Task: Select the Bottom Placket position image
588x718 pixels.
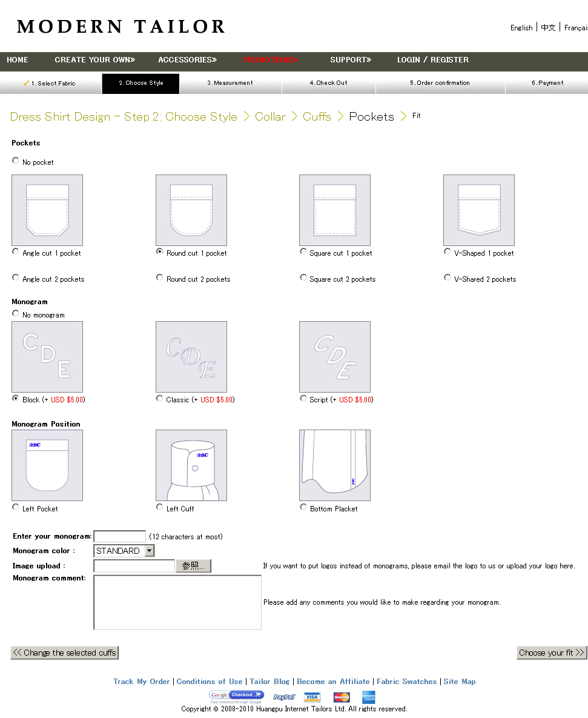Action: coord(335,465)
